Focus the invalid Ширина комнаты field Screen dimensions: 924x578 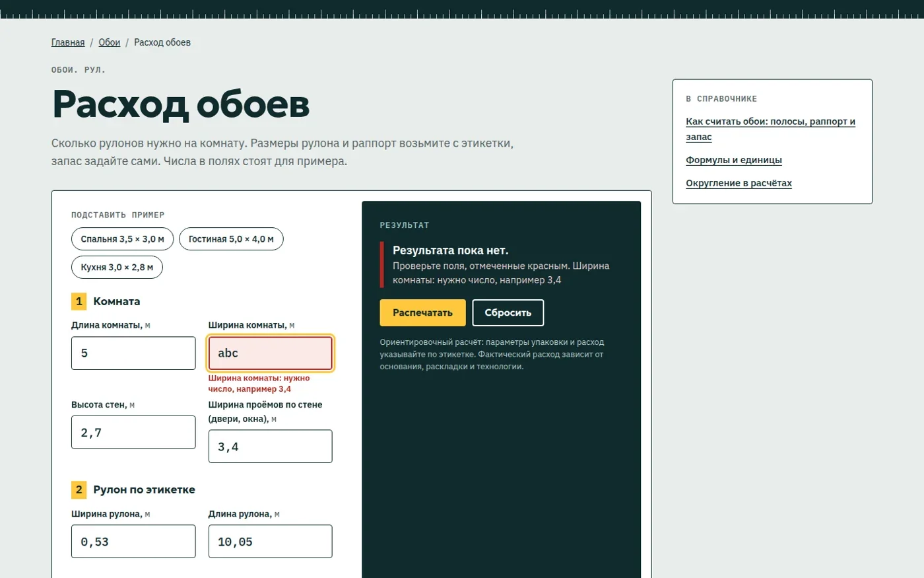click(271, 353)
